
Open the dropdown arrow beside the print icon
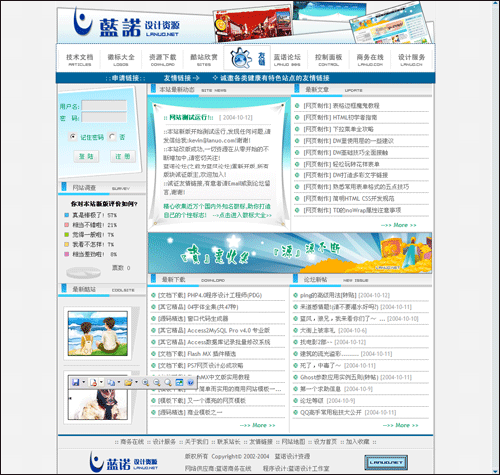(101, 382)
